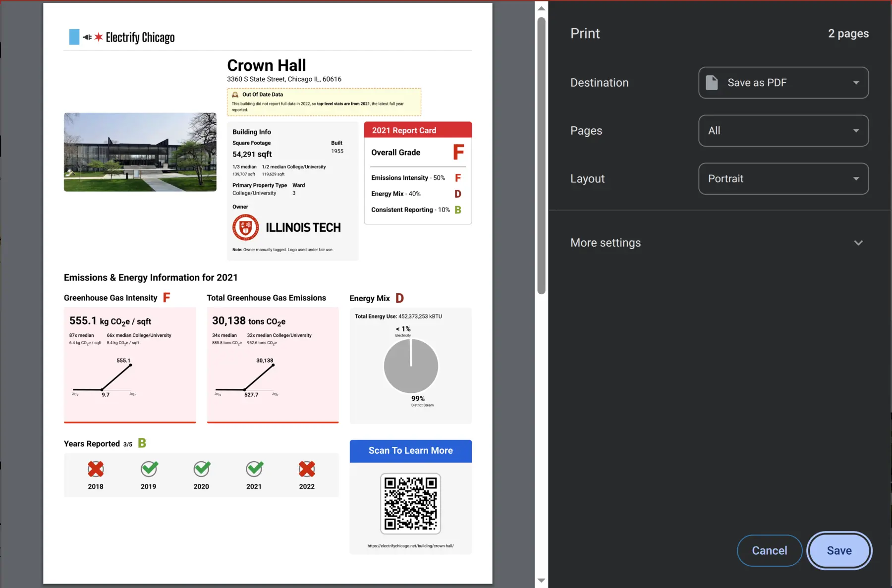Click the Cancel button
Image resolution: width=892 pixels, height=588 pixels.
(769, 550)
